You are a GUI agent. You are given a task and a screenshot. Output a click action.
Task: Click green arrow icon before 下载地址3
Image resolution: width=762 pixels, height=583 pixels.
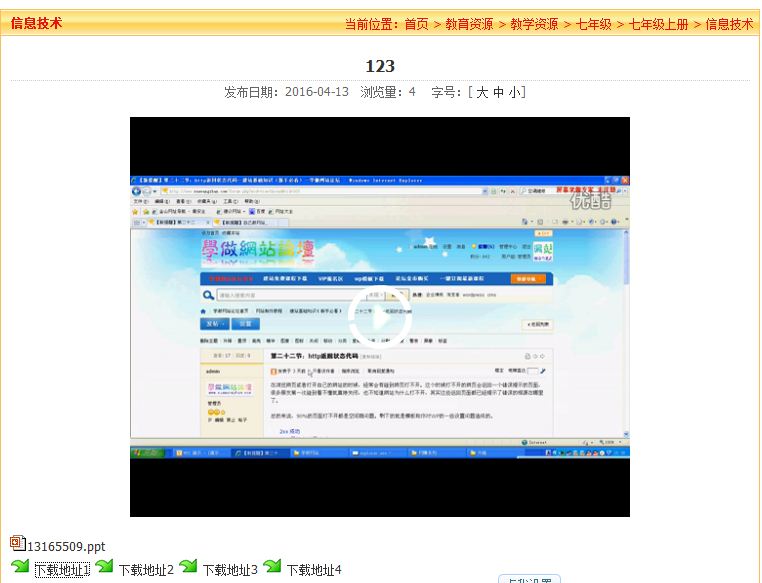click(x=188, y=567)
